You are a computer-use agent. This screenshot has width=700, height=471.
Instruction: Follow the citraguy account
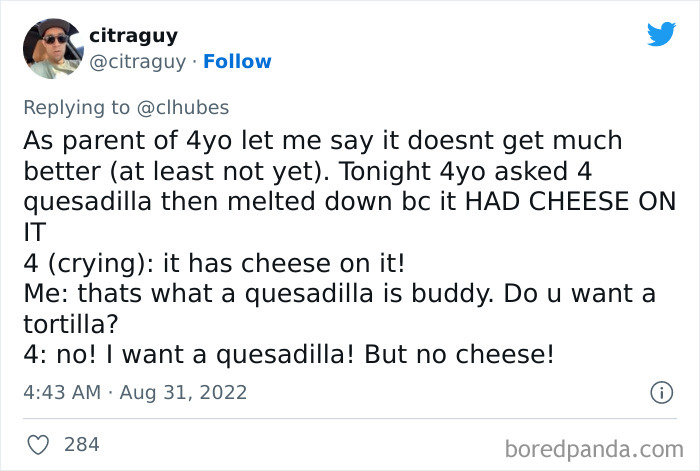(x=237, y=62)
